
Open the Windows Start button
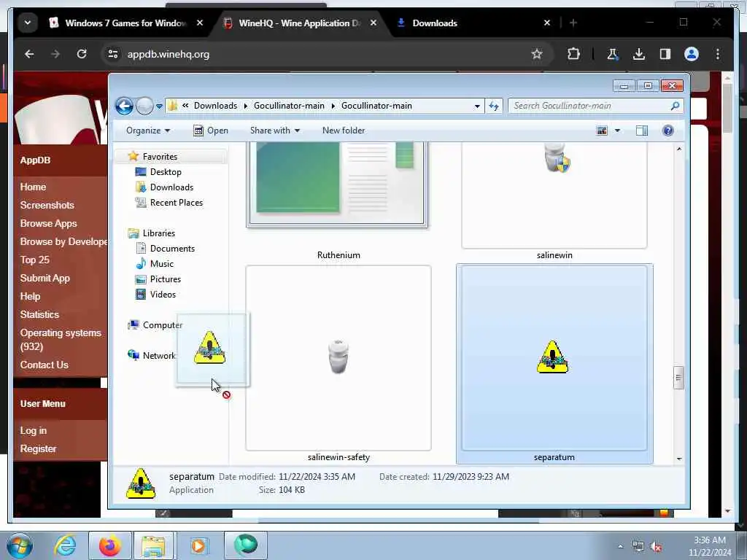coord(20,545)
